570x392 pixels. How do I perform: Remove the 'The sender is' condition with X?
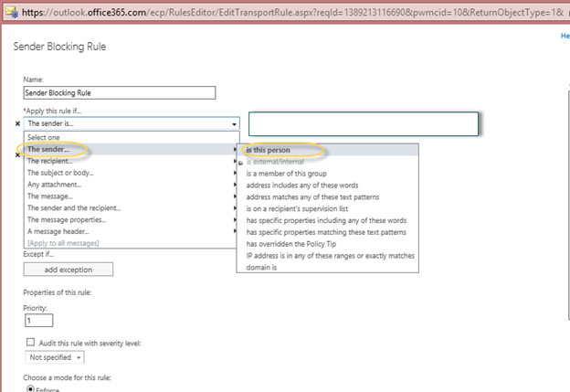click(17, 123)
